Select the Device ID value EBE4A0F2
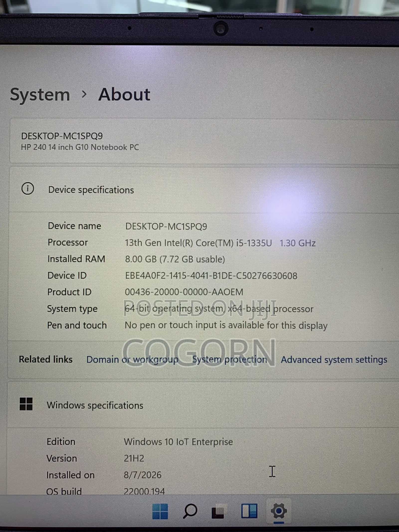The image size is (399, 532). (211, 276)
